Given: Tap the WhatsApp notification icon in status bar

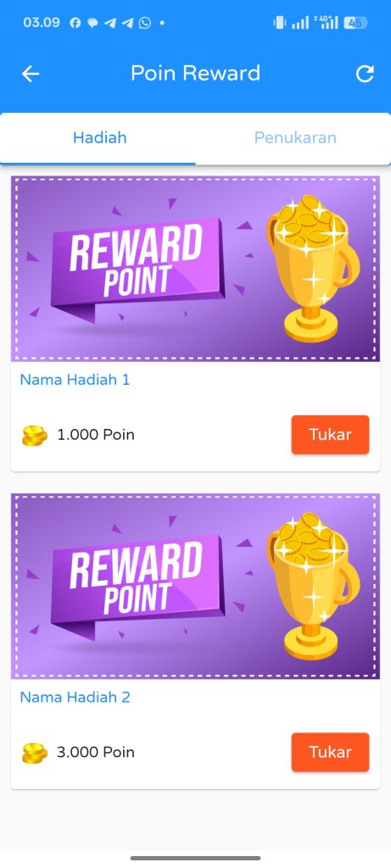Looking at the screenshot, I should coord(144,23).
